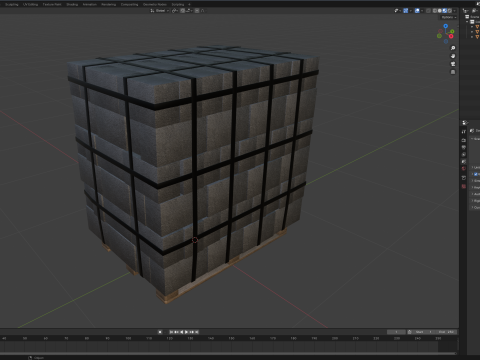Open proportional editing falloff dropdown
Image resolution: width=480 pixels, height=360 pixels.
202,11
